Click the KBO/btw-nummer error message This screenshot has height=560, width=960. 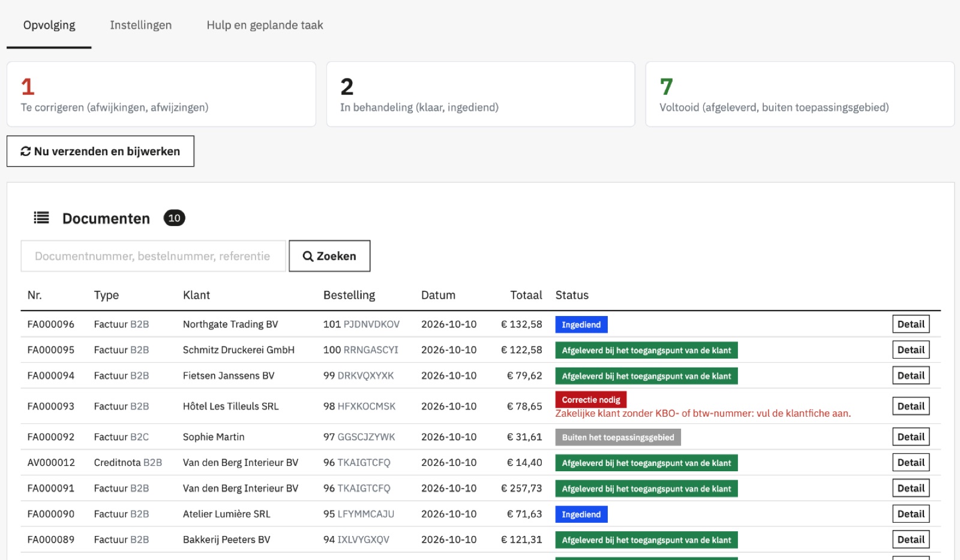pos(703,414)
